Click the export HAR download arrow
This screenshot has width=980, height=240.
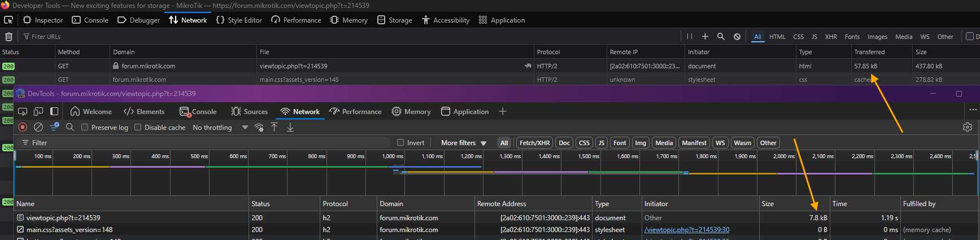290,128
